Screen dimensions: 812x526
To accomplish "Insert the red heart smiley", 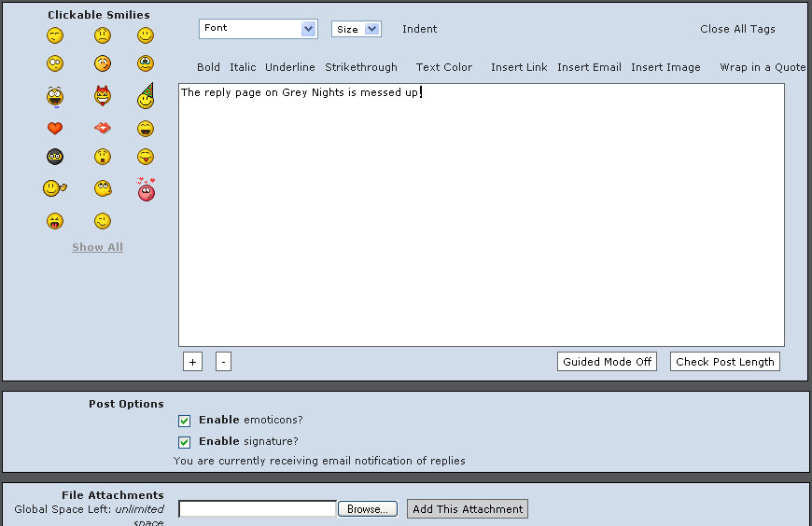I will click(55, 129).
